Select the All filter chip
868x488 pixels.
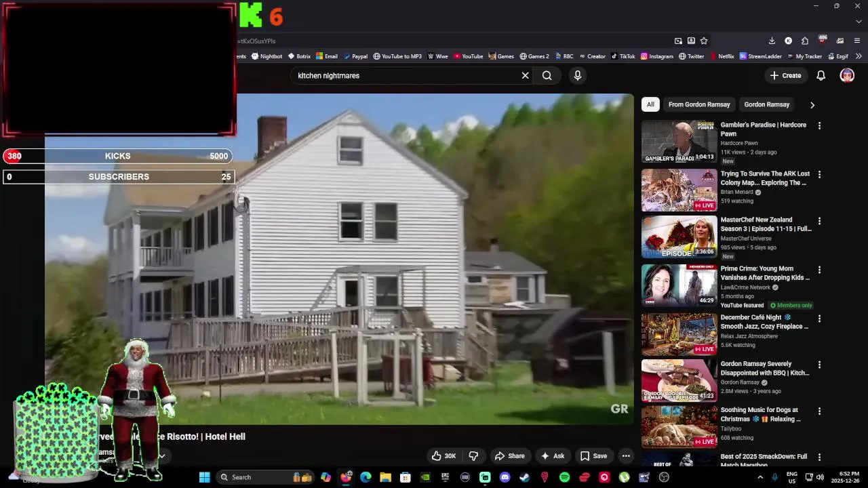(650, 104)
